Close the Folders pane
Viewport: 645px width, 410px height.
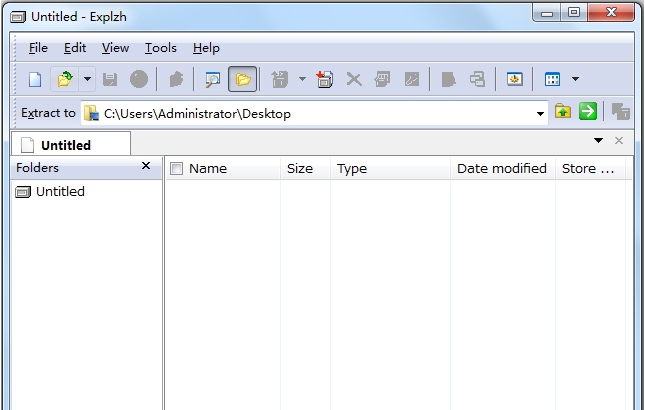[146, 166]
